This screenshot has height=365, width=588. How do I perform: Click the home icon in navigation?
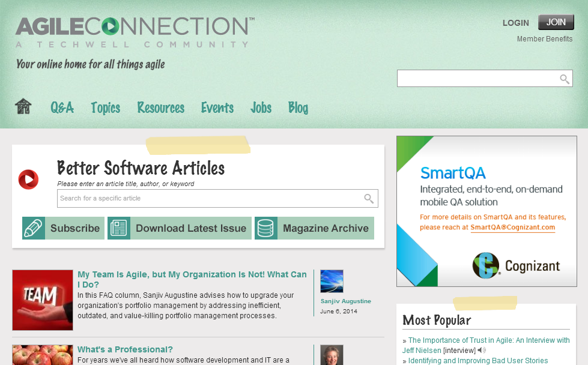coord(23,106)
